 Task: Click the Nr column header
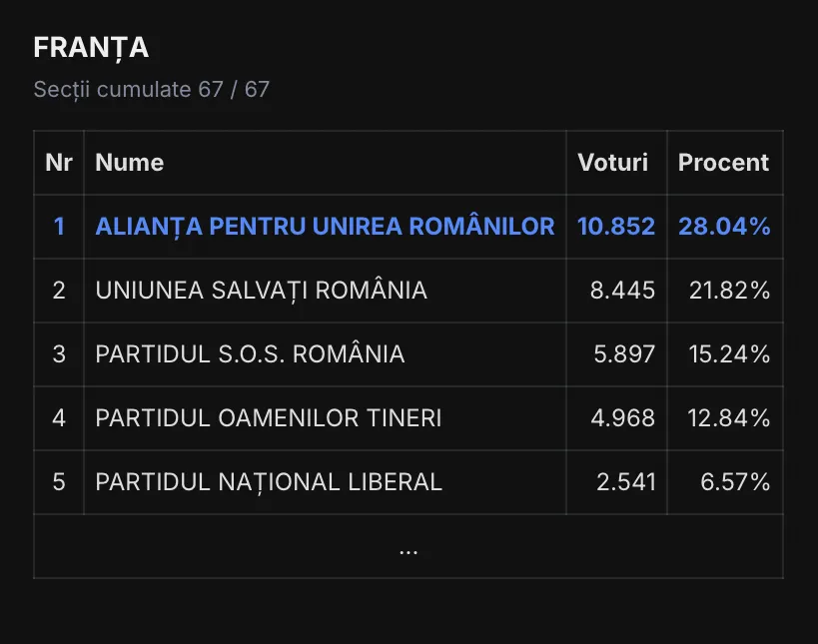(x=59, y=163)
